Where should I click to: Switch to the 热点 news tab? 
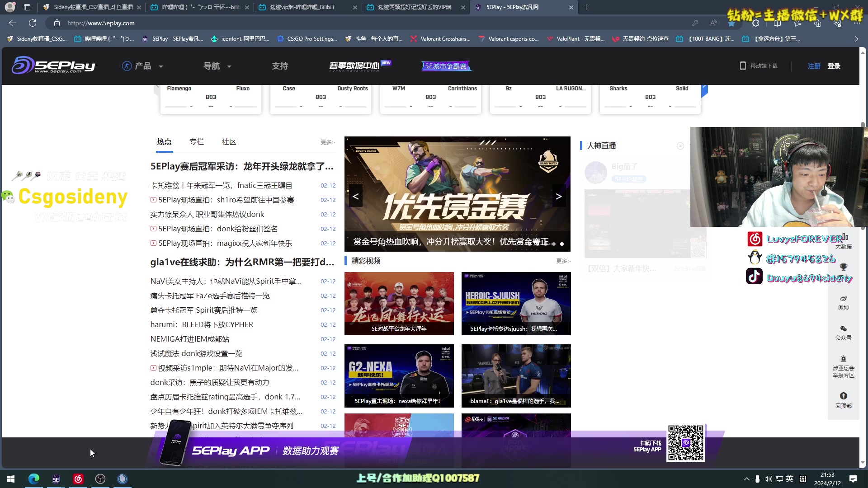[x=164, y=141]
